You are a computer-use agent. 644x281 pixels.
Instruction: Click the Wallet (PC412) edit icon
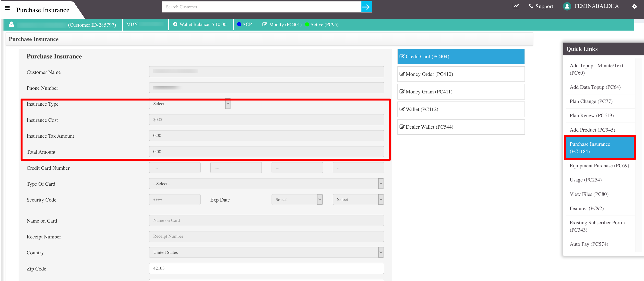coord(402,109)
